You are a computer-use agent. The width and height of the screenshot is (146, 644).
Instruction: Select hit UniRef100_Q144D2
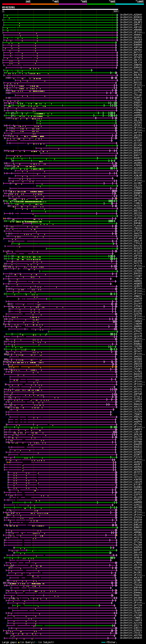point(131,610)
